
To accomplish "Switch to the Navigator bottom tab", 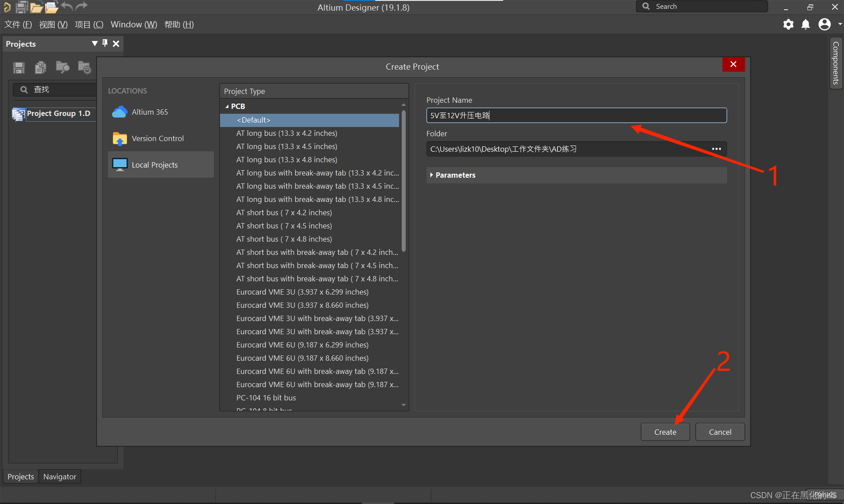I will click(60, 477).
